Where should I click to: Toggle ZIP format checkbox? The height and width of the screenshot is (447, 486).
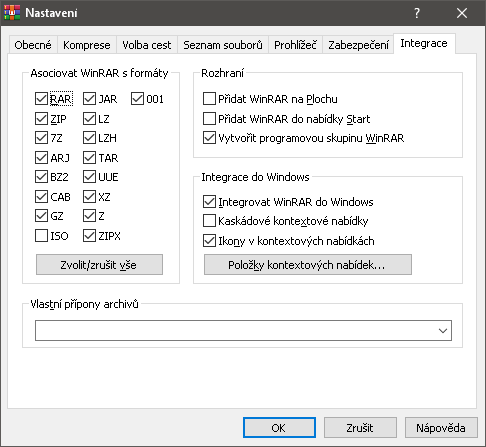(x=41, y=118)
